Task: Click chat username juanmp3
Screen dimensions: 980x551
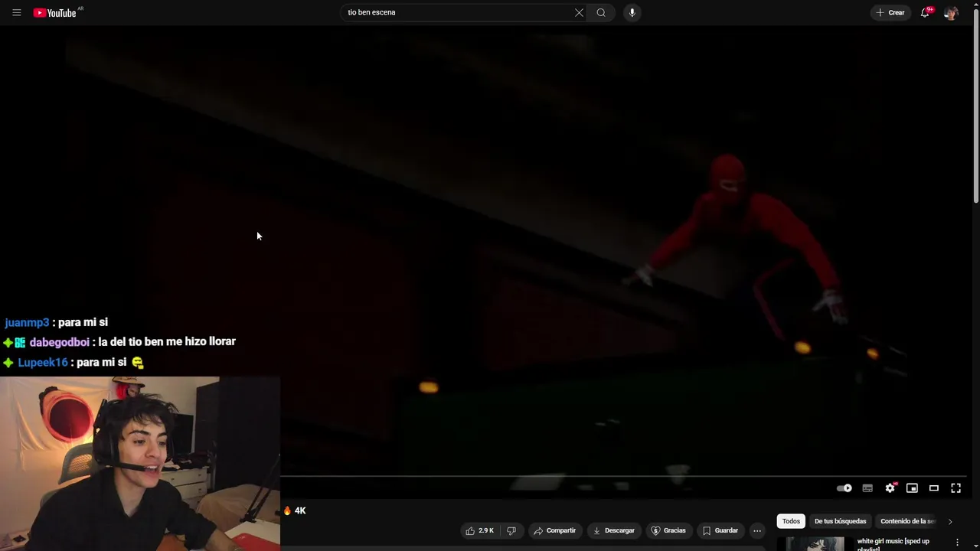Action: (x=27, y=322)
